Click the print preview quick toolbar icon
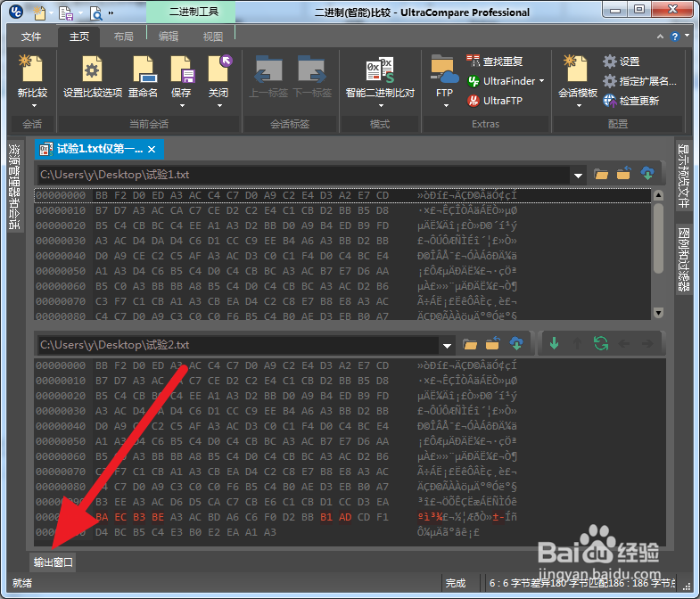 (x=95, y=13)
